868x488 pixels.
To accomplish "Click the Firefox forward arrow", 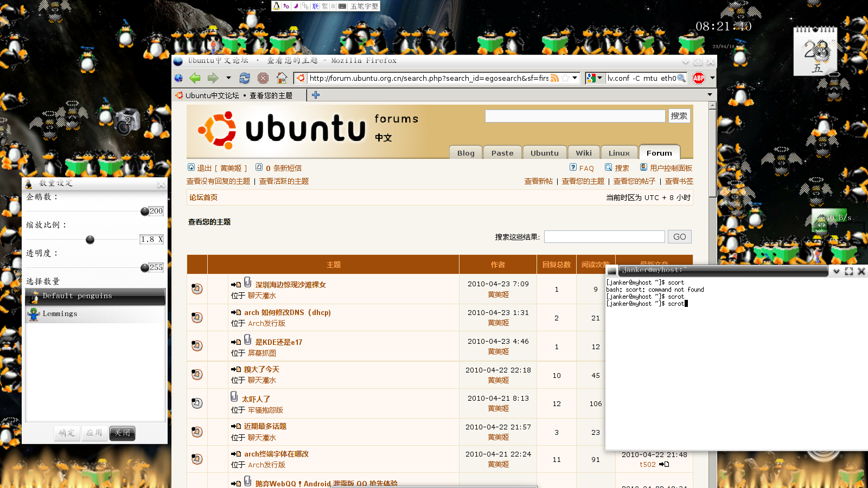I will (213, 78).
